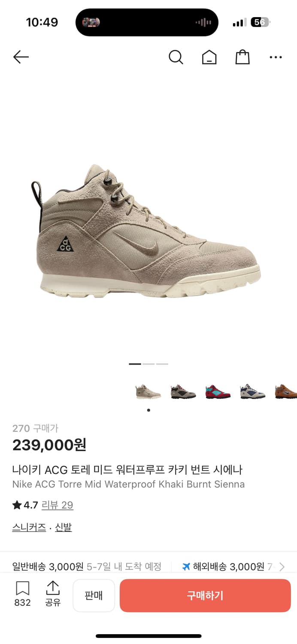Open the shopping bag icon
The image size is (297, 644).
tap(242, 57)
